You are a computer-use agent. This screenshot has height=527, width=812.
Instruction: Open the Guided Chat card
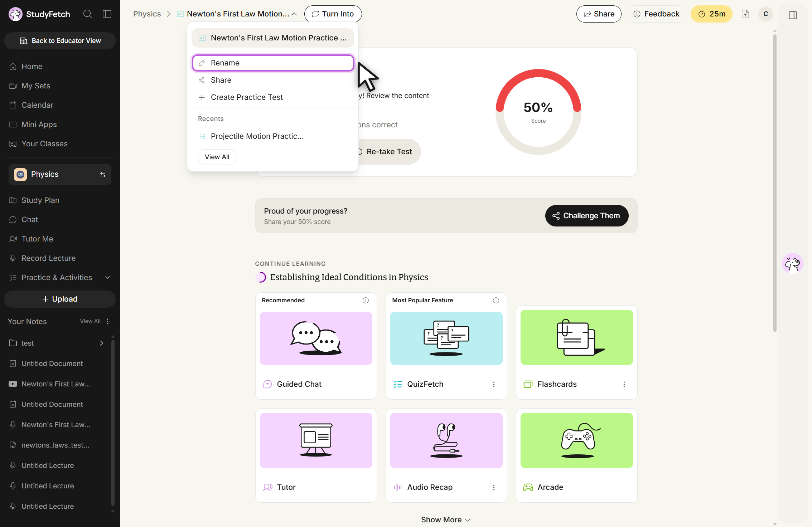(316, 346)
